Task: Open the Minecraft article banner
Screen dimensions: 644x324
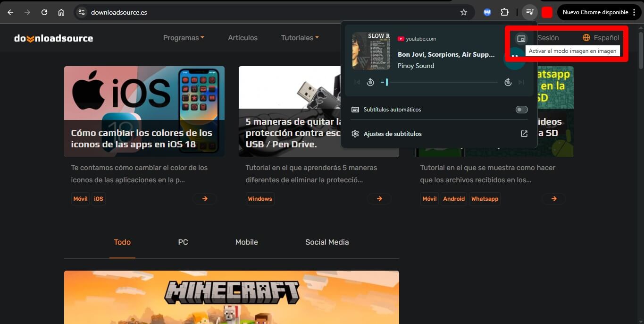Action: (232, 297)
